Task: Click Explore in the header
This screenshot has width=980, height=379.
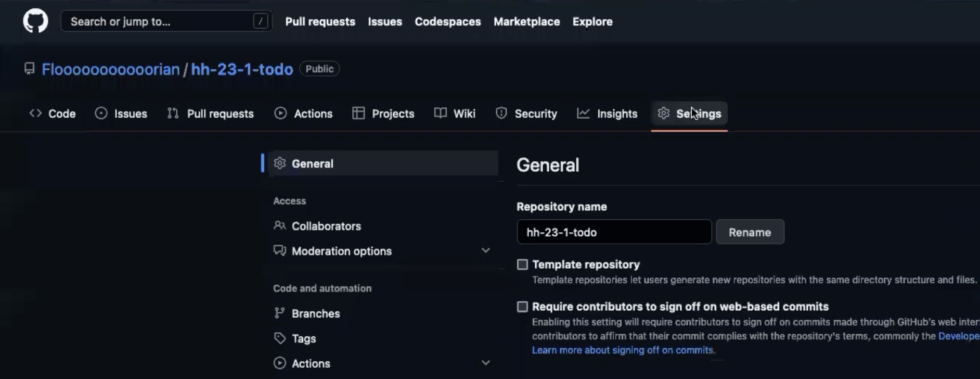Action: (x=592, y=22)
